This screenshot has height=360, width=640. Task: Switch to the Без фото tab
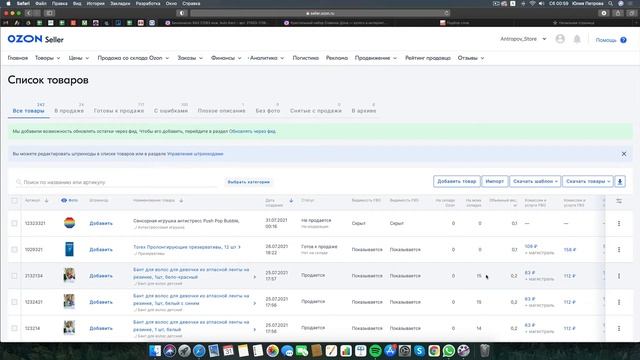point(268,111)
